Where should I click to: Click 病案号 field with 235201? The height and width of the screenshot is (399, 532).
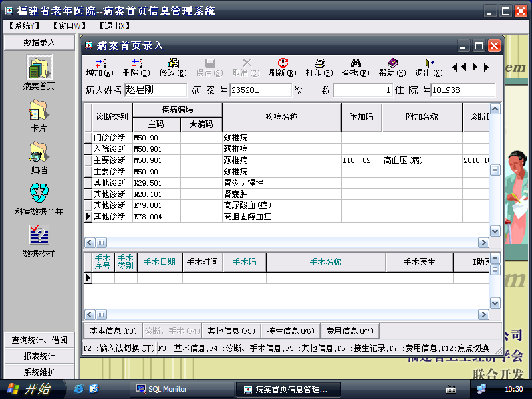click(x=261, y=90)
